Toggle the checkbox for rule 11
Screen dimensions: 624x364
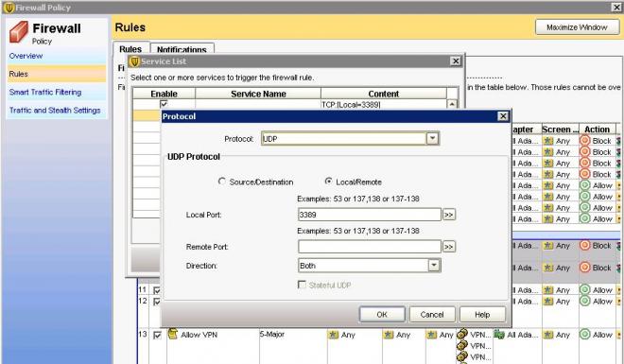coord(157,290)
